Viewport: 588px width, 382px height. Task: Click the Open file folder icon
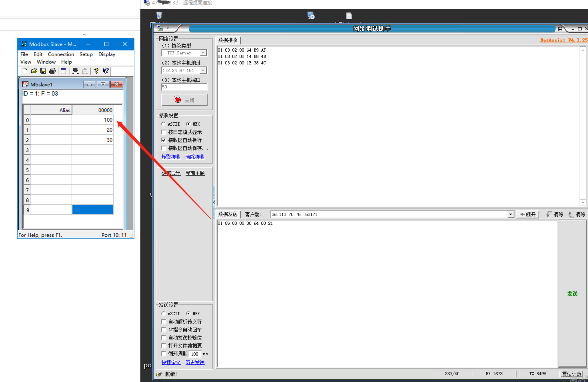tap(34, 71)
